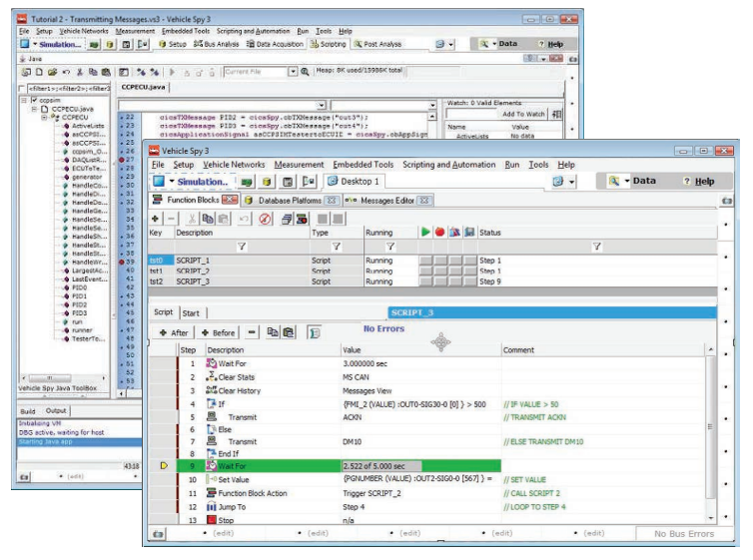Click the paste icon in script step toolbar
This screenshot has width=753, height=560.
pos(289,332)
